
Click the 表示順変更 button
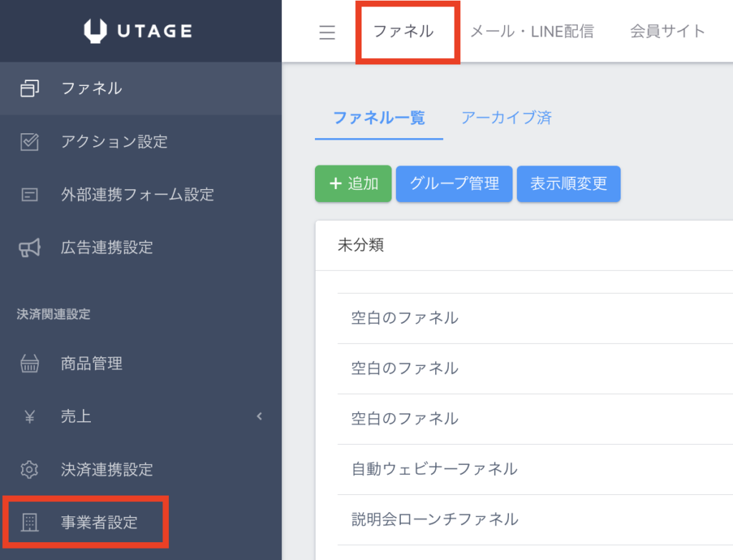568,183
